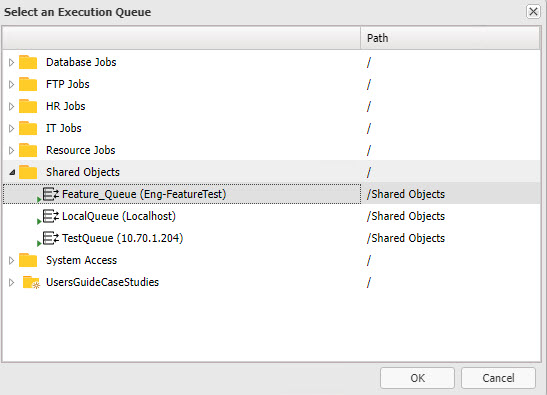The height and width of the screenshot is (395, 547).
Task: Click the Database Jobs folder icon
Action: (x=28, y=62)
